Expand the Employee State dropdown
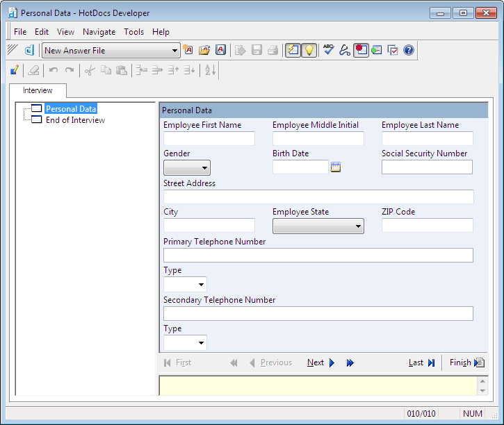 tap(318, 226)
